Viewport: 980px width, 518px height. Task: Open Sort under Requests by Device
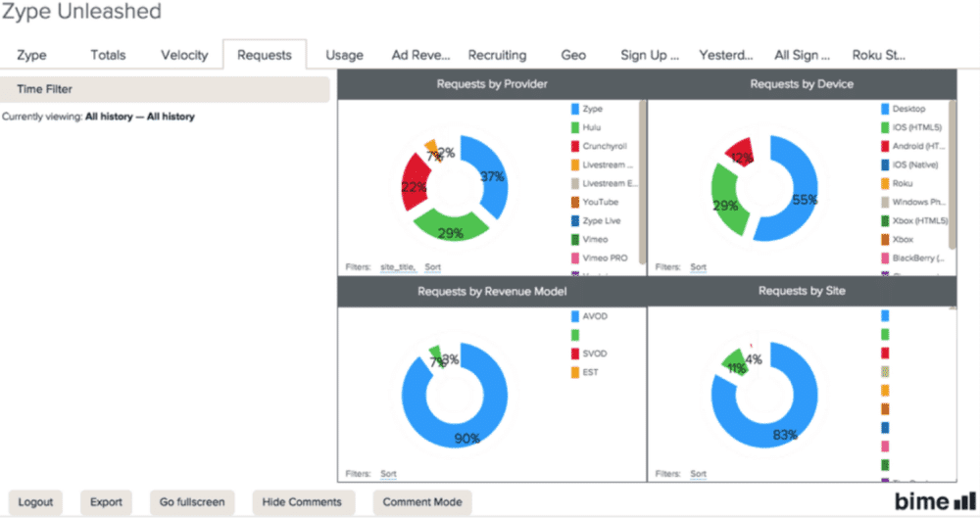[x=698, y=266]
